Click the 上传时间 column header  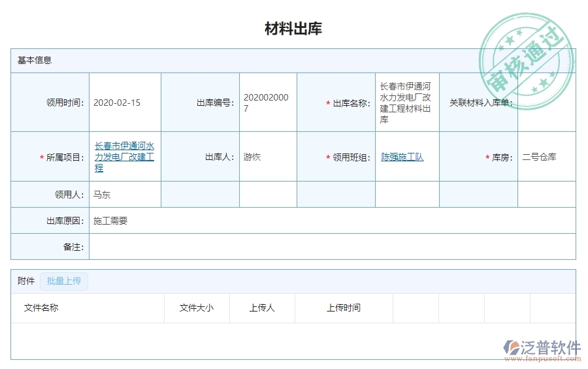point(344,308)
